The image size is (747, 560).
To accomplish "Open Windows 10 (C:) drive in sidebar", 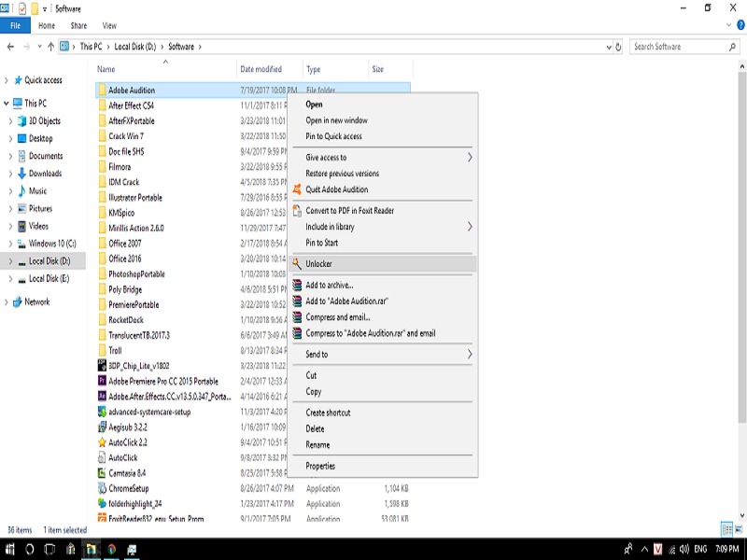I will pyautogui.click(x=52, y=244).
